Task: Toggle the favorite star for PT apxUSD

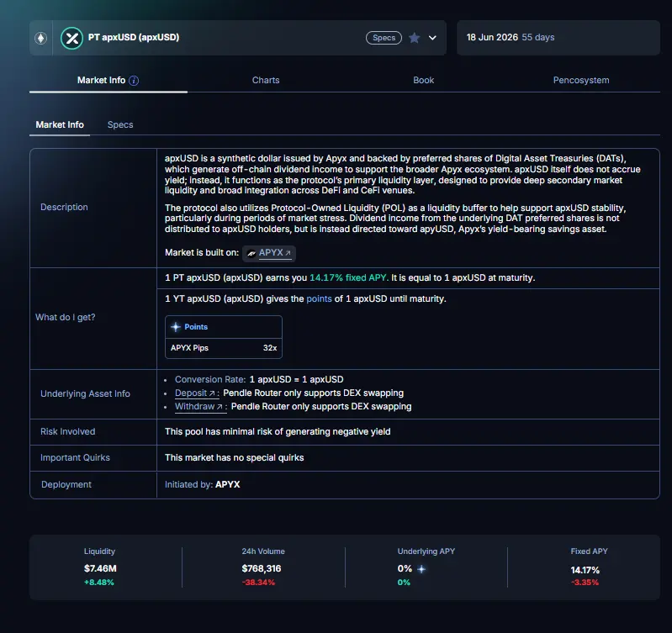Action: (x=414, y=38)
